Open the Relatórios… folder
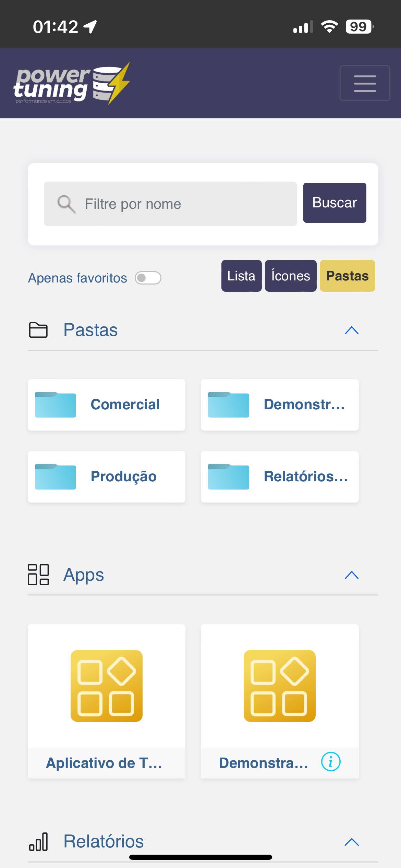 tap(280, 477)
